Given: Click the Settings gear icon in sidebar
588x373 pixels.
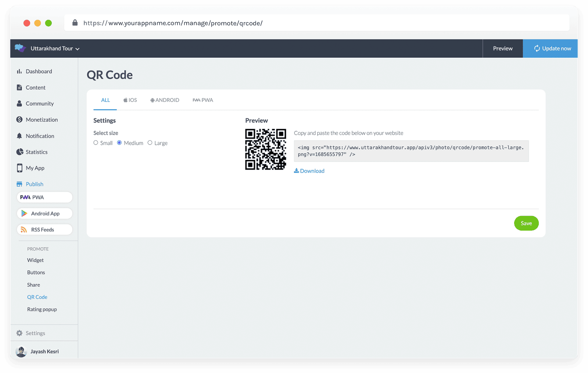Looking at the screenshot, I should point(19,333).
